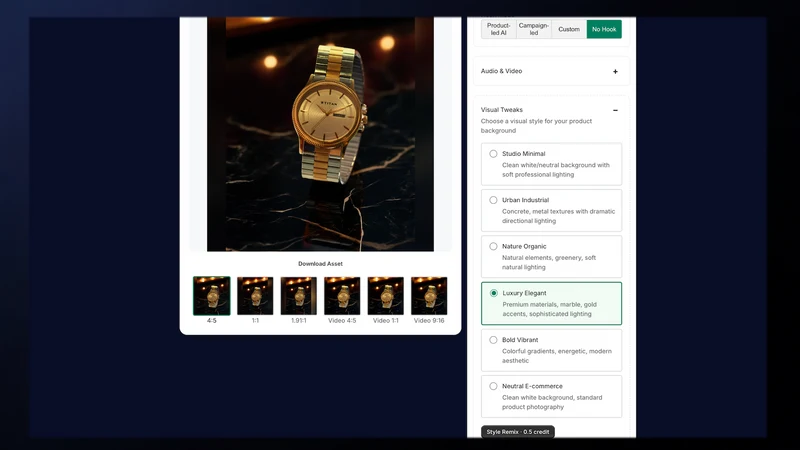Select the Product-led AI hook option
Screen dimensions: 800x450
[x=498, y=29]
